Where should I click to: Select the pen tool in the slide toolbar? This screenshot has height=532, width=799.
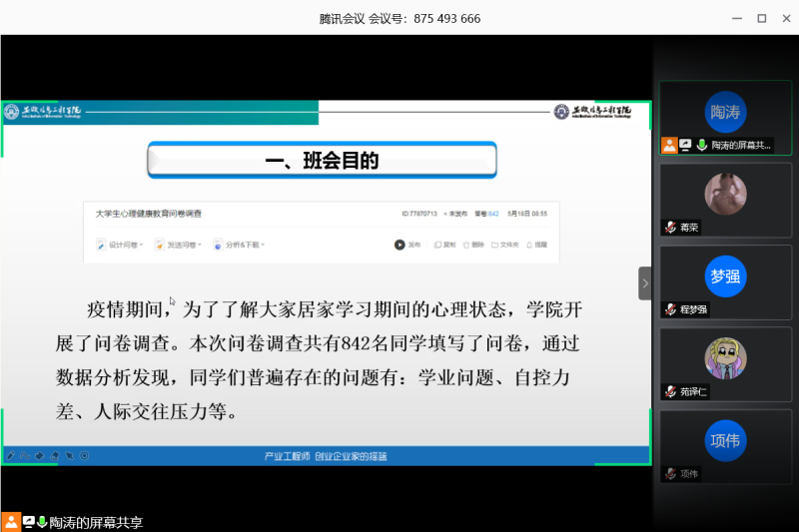[x=11, y=455]
